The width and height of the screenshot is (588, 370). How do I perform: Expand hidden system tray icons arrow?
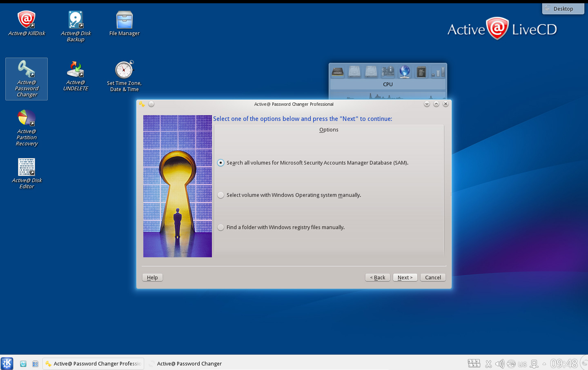[x=544, y=363]
